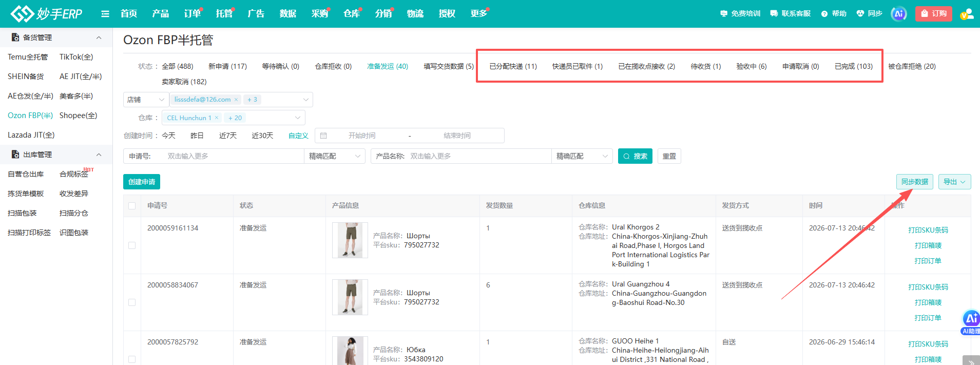Check the row for application 2000058834067
This screenshot has width=980, height=365.
pyautogui.click(x=132, y=302)
